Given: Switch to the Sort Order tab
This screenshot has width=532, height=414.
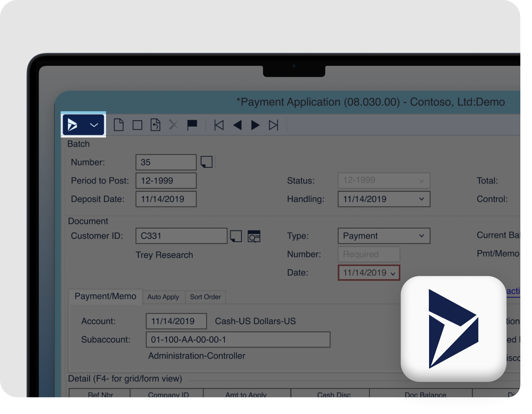Looking at the screenshot, I should point(205,297).
